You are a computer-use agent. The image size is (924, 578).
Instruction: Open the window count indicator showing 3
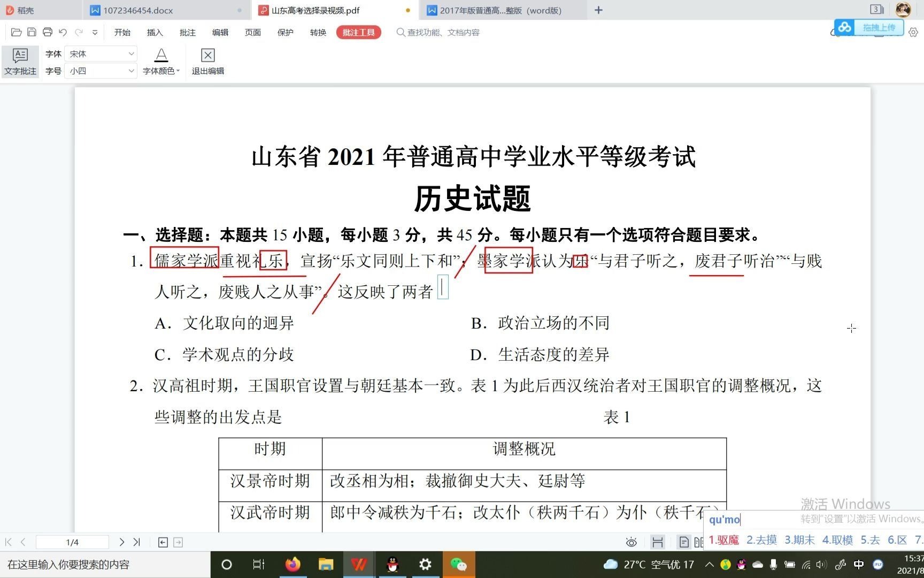point(877,9)
